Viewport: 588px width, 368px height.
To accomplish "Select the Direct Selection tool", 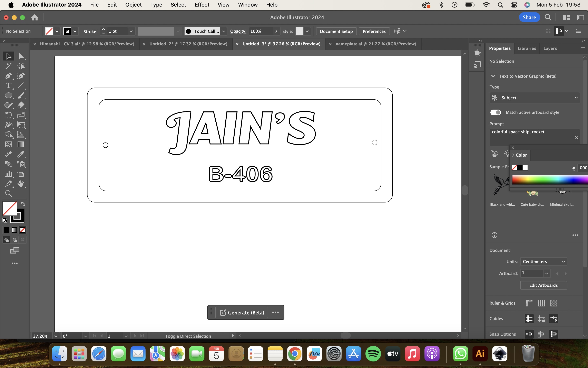I will [21, 56].
